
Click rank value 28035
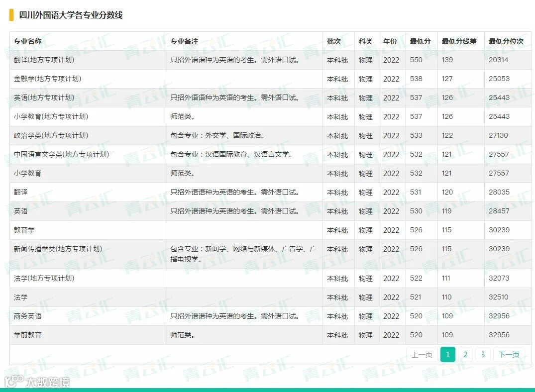(499, 193)
